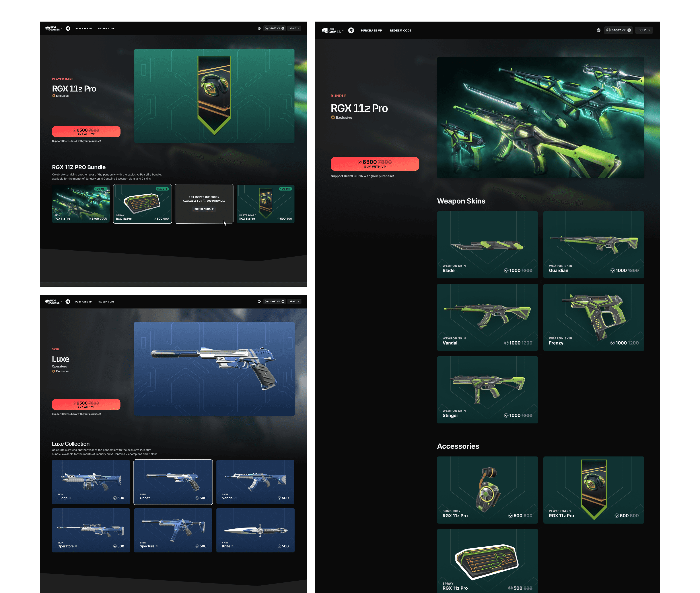The height and width of the screenshot is (593, 700).
Task: Click the external link arrow next to Judge skin
Action: (x=69, y=498)
